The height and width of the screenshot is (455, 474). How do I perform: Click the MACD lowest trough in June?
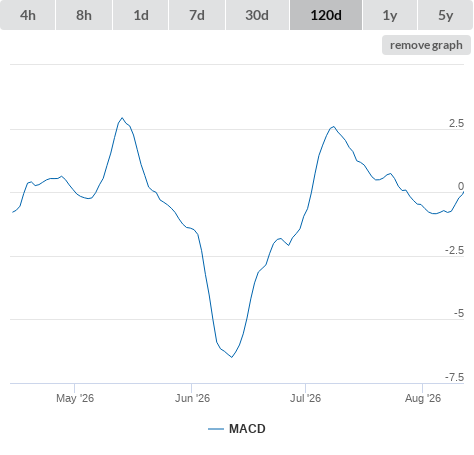tap(232, 357)
